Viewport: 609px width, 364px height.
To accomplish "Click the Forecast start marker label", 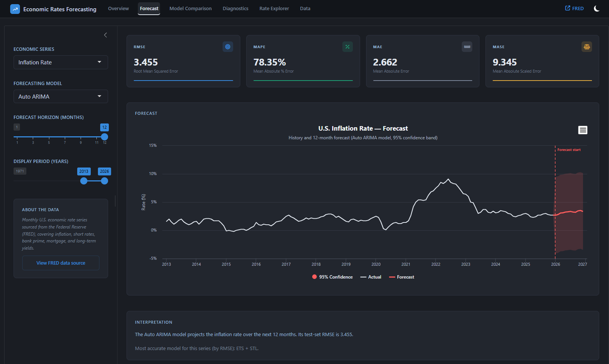I will pyautogui.click(x=569, y=150).
